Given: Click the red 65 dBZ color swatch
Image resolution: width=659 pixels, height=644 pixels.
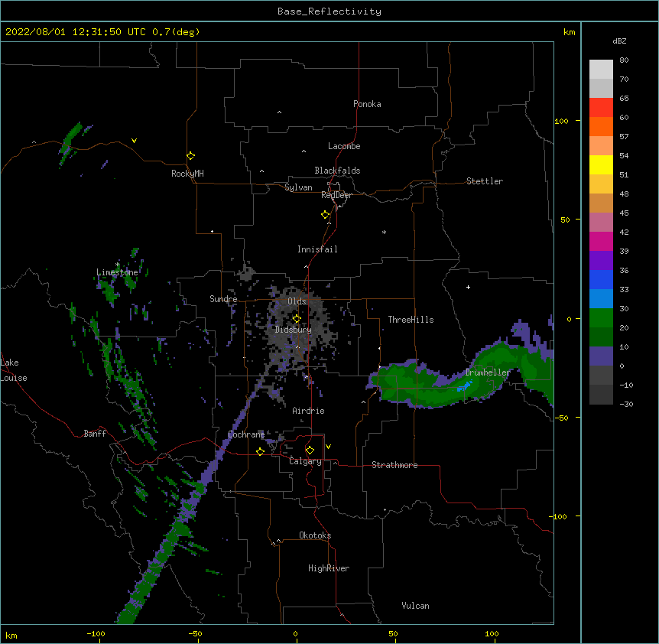Looking at the screenshot, I should click(601, 107).
